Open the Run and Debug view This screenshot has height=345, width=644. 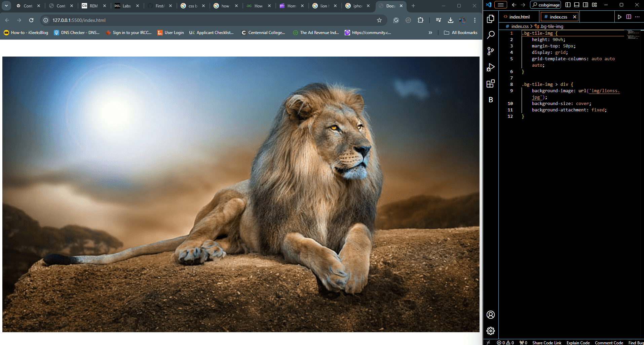pyautogui.click(x=491, y=67)
